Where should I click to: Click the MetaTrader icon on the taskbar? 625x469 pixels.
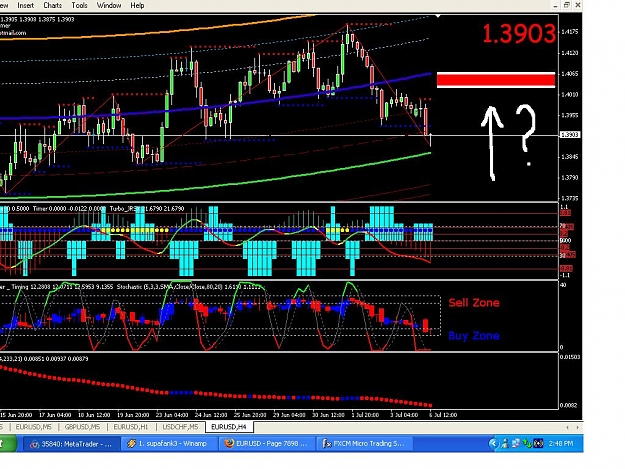[34, 443]
